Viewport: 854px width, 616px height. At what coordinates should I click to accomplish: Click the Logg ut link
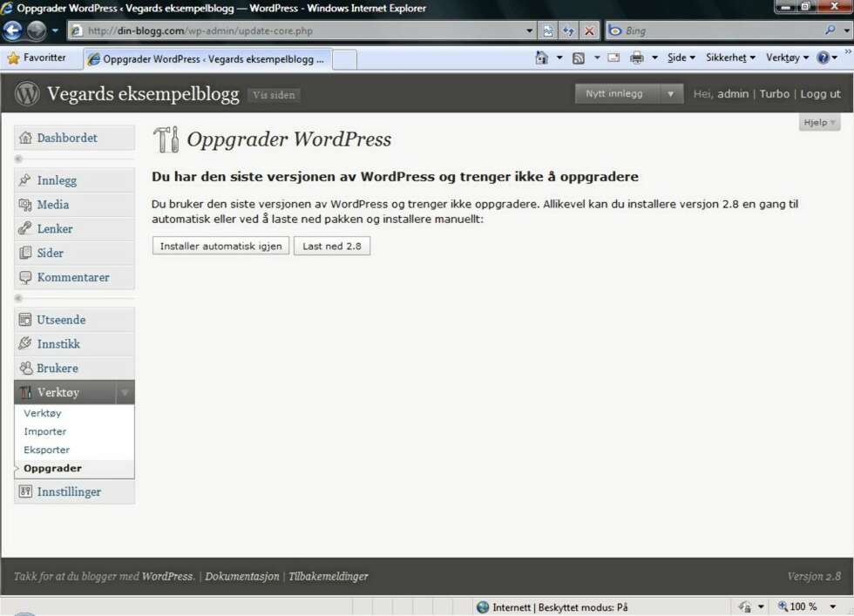[x=820, y=94]
